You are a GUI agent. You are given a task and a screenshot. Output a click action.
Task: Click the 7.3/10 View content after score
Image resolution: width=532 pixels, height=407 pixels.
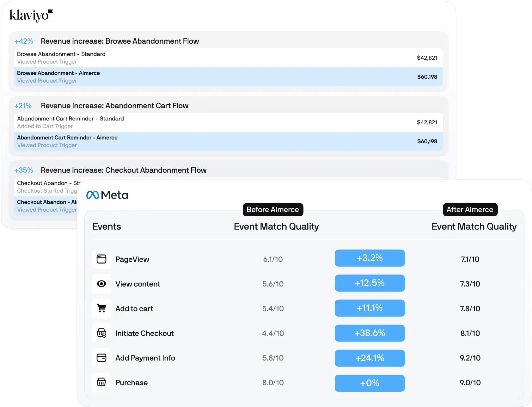(x=470, y=284)
